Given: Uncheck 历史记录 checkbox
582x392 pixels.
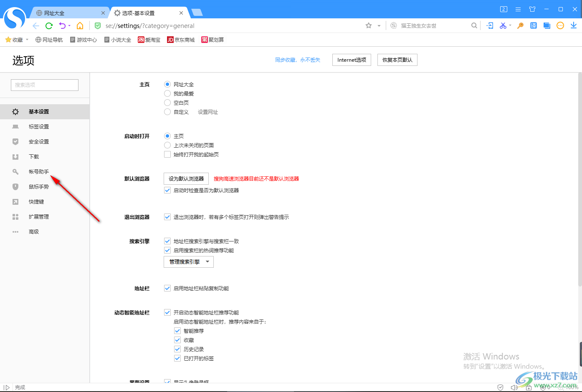Looking at the screenshot, I should pyautogui.click(x=177, y=349).
